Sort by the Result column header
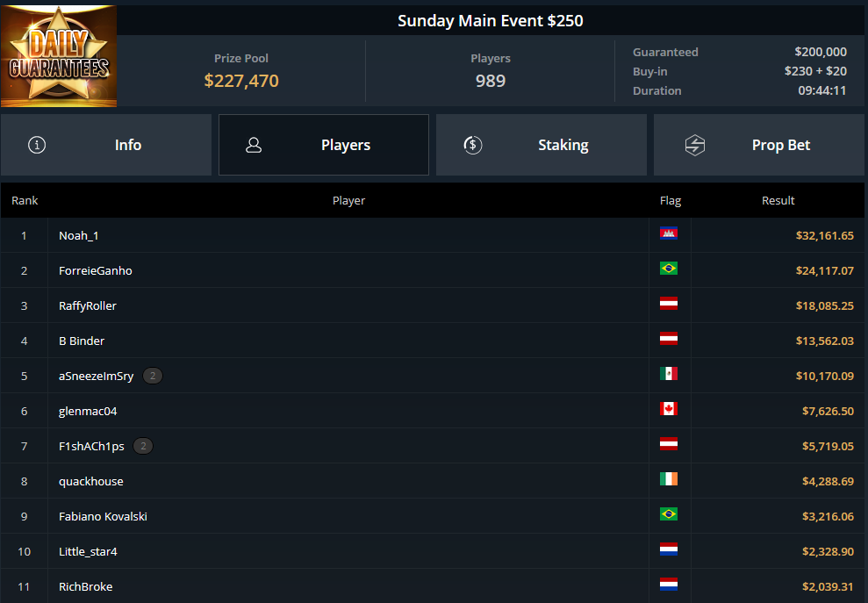The image size is (868, 603). [778, 200]
